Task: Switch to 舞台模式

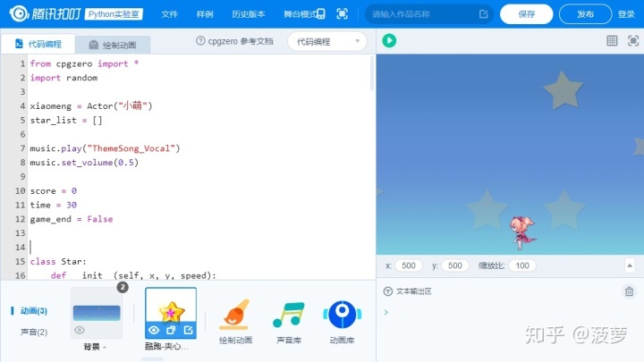Action: (x=304, y=14)
